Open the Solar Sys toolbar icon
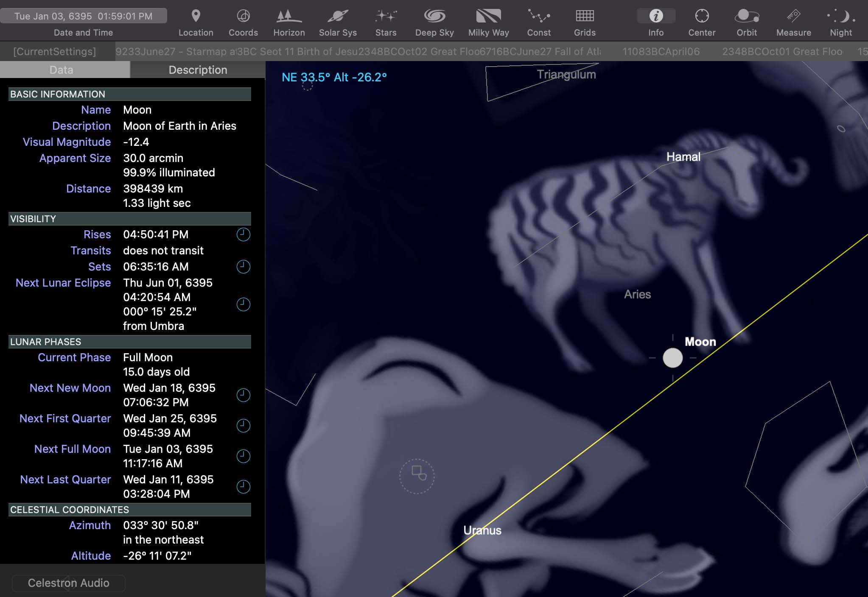 click(338, 16)
